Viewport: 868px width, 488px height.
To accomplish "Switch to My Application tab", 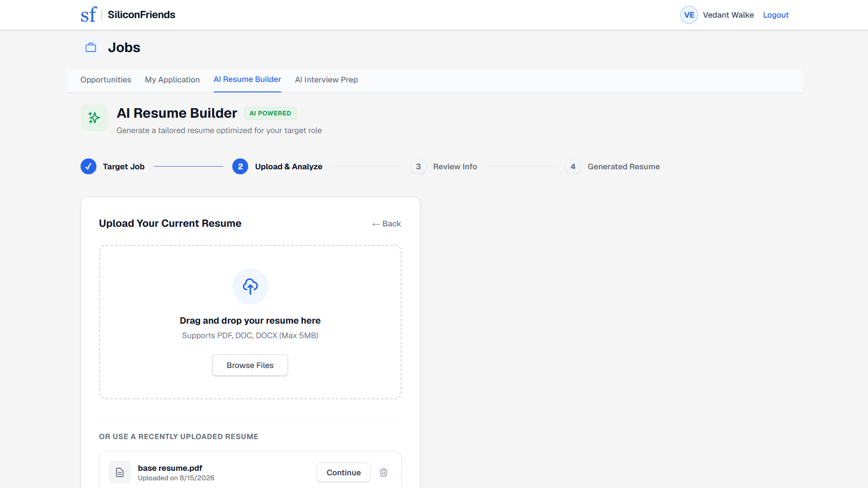I will pos(172,80).
